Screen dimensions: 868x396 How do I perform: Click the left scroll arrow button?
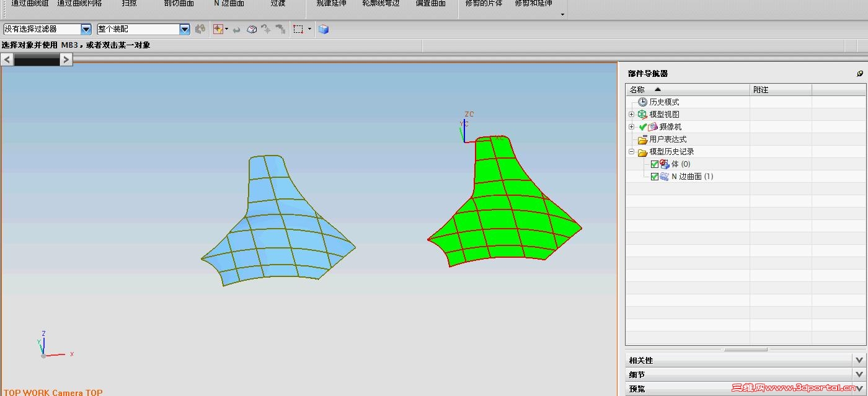pos(7,59)
